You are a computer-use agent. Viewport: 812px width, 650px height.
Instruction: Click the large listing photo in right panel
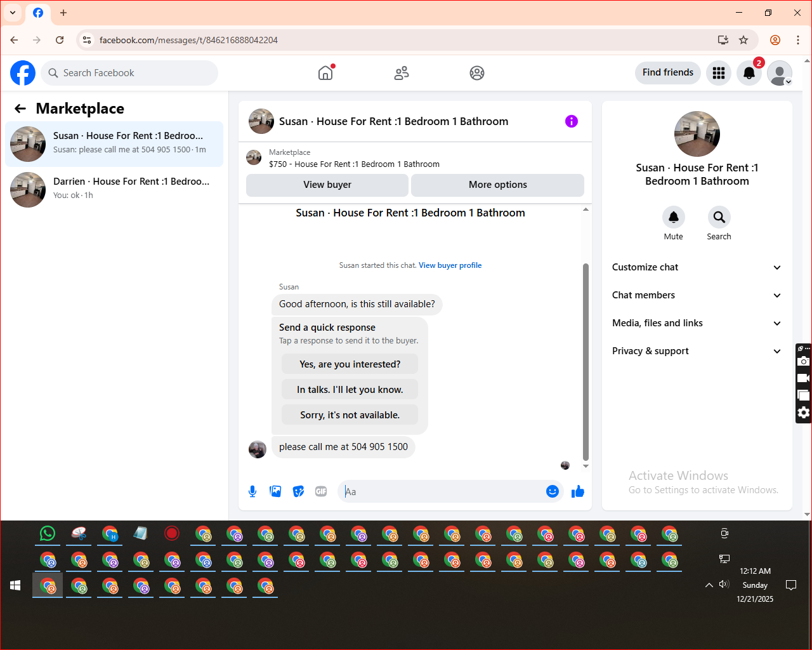(697, 134)
